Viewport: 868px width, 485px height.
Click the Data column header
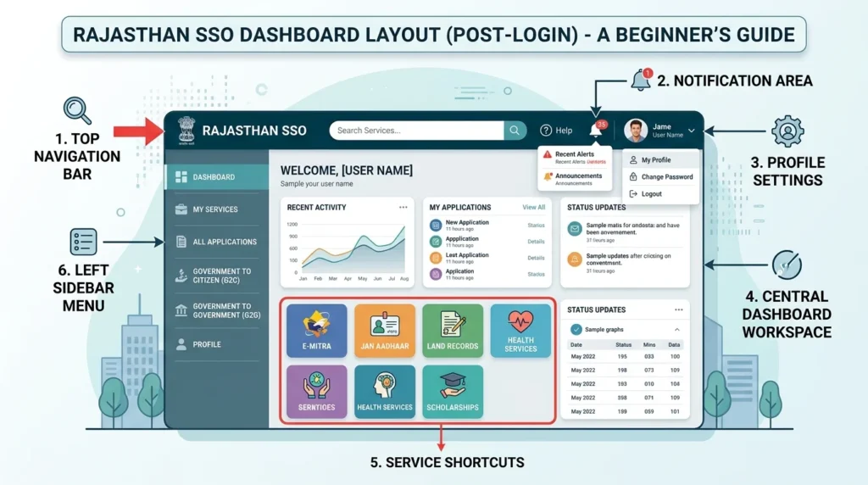point(674,344)
